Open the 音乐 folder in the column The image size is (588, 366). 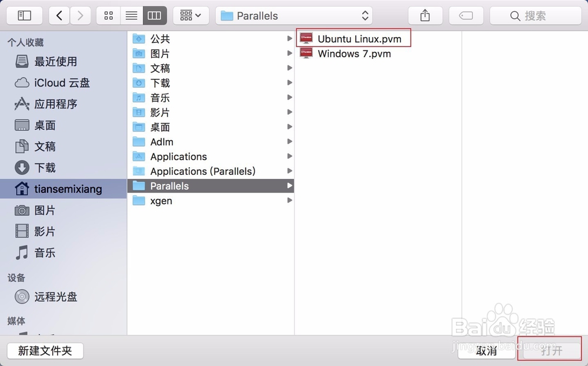[x=211, y=98]
